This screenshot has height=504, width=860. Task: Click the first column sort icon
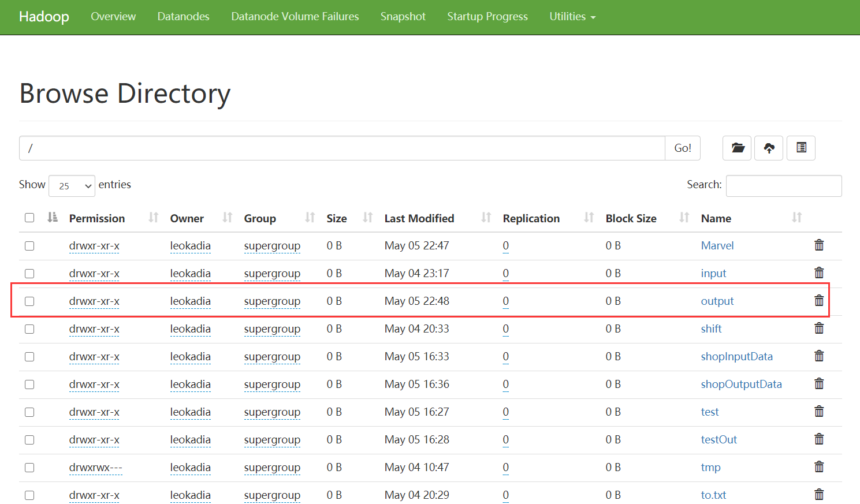(53, 218)
